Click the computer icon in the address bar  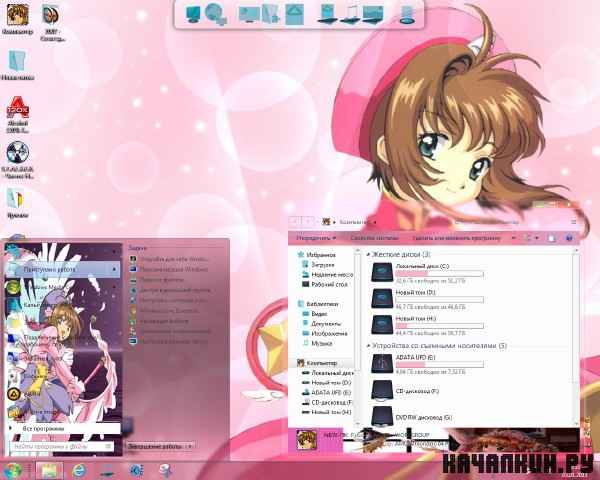(326, 222)
